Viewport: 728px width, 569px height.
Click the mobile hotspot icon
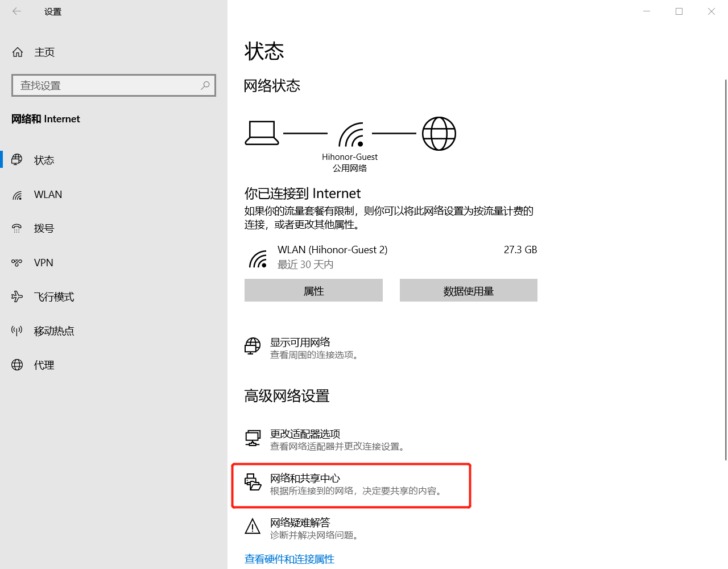click(x=17, y=331)
